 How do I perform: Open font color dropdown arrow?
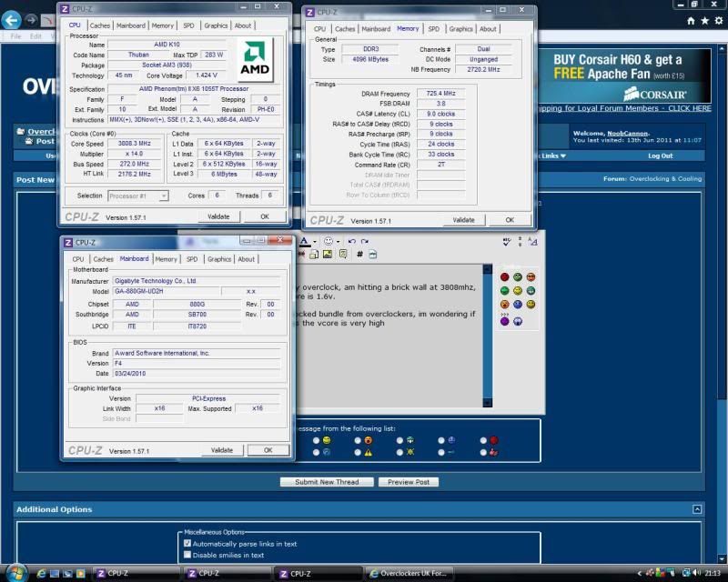tap(315, 241)
